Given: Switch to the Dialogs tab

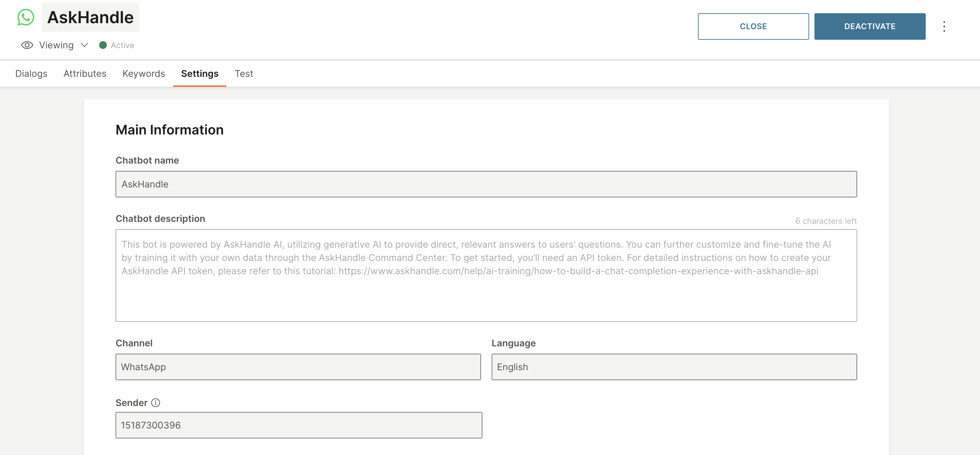Looking at the screenshot, I should click(31, 74).
